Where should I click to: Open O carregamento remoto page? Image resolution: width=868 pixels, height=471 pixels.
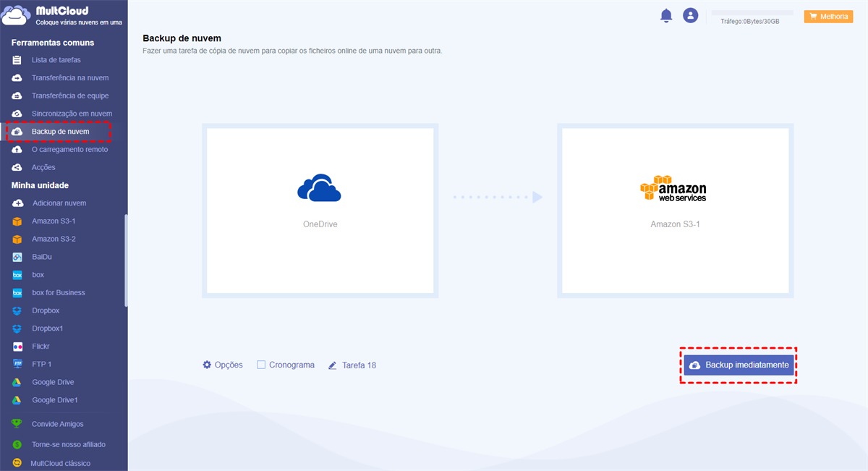pos(69,150)
